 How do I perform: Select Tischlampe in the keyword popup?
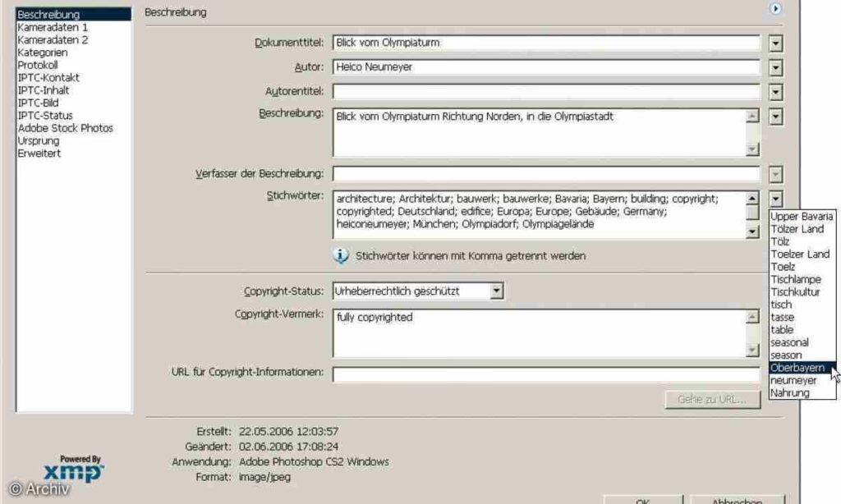pyautogui.click(x=795, y=279)
